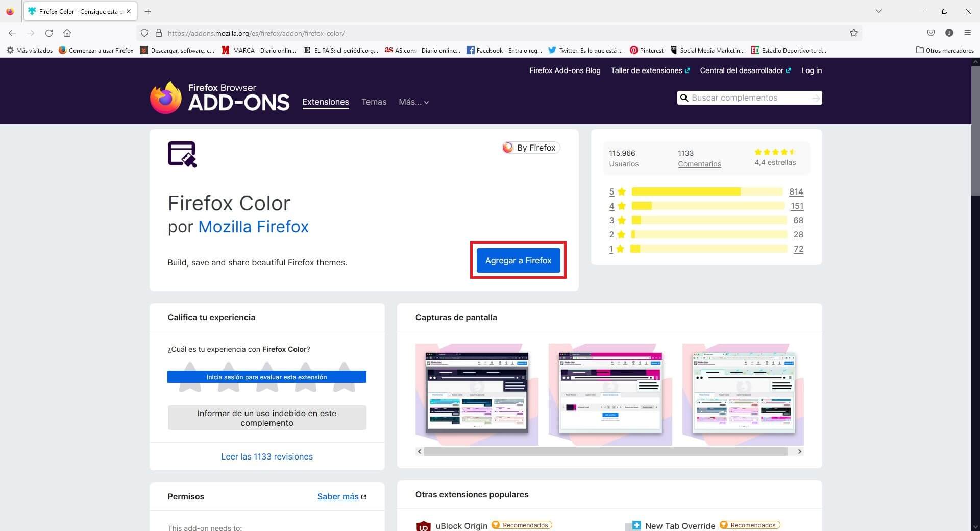Open the New Tab Override extension link
The width and height of the screenshot is (980, 531).
coord(680,525)
